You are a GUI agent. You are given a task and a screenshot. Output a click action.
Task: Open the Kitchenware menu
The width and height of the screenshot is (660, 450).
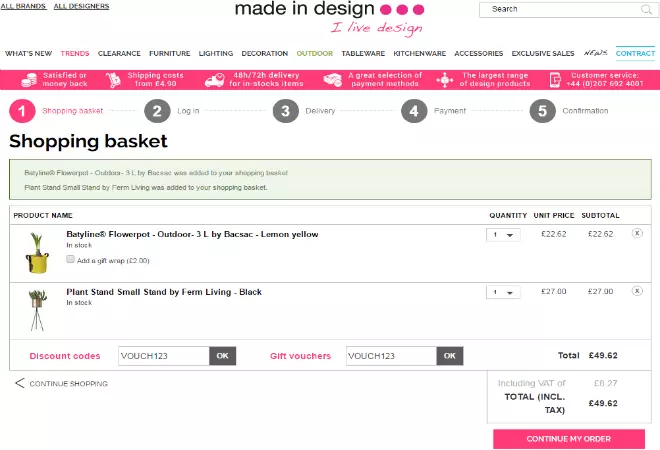[420, 53]
